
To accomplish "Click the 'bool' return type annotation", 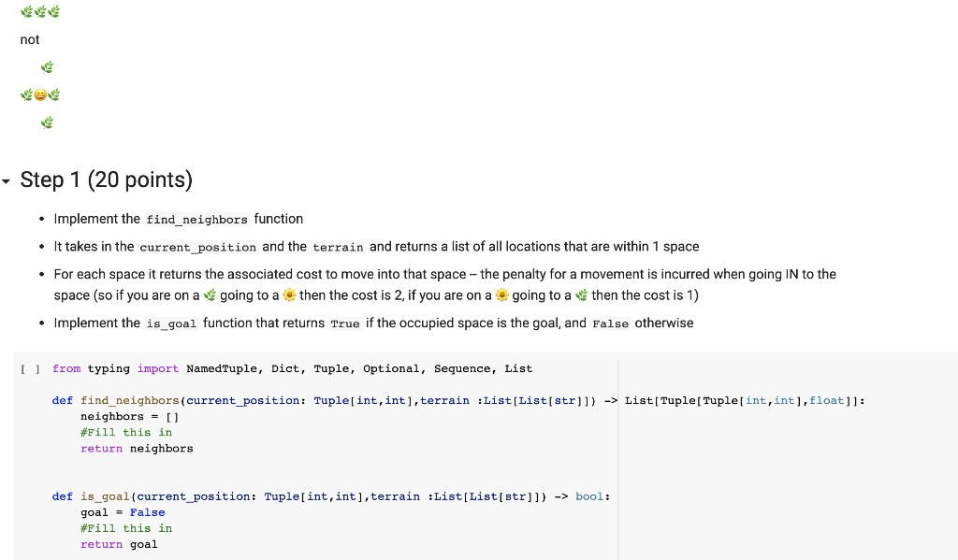I will click(x=589, y=496).
